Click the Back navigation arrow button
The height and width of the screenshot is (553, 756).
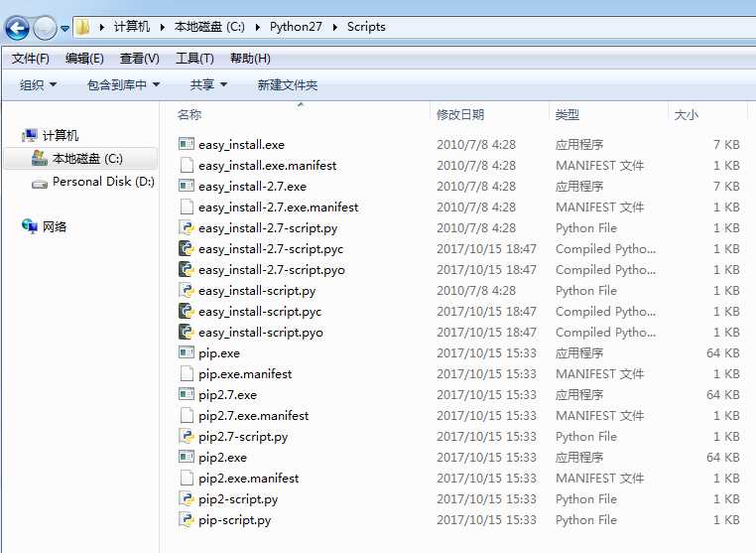pyautogui.click(x=17, y=28)
